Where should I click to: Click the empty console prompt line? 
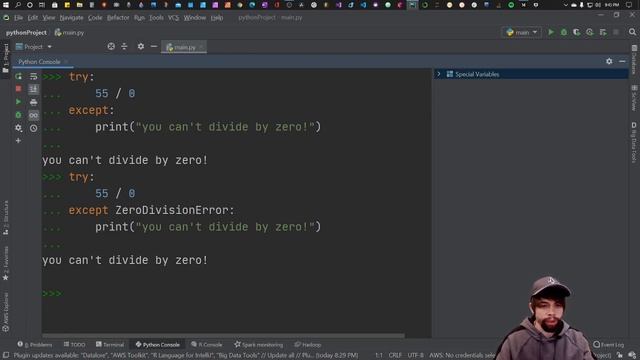pyautogui.click(x=237, y=293)
